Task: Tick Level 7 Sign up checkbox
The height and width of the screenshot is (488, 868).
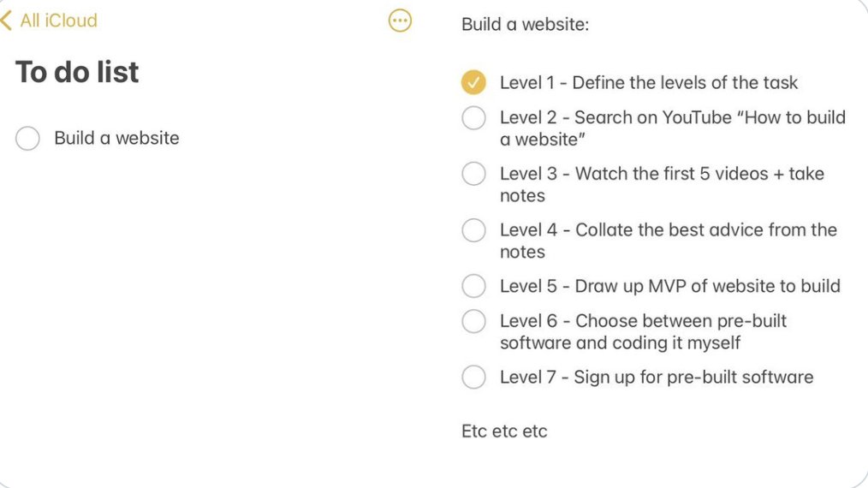Action: click(473, 378)
